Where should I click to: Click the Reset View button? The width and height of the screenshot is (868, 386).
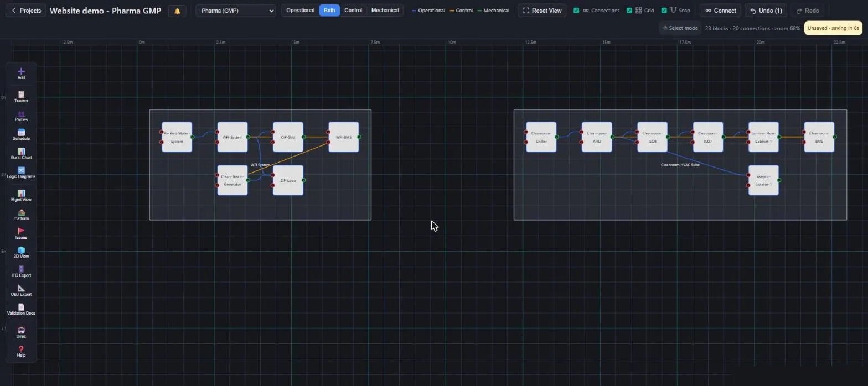tap(542, 11)
